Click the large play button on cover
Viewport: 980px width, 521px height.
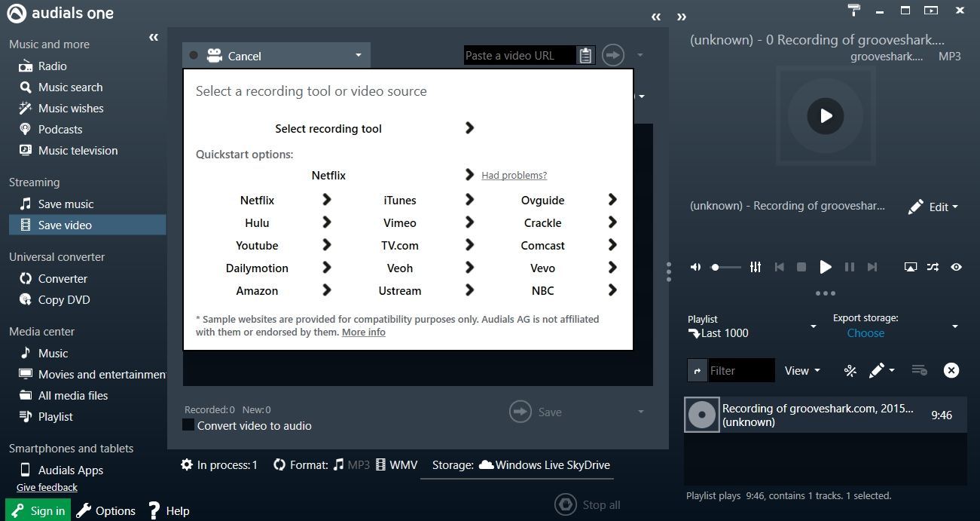tap(826, 116)
